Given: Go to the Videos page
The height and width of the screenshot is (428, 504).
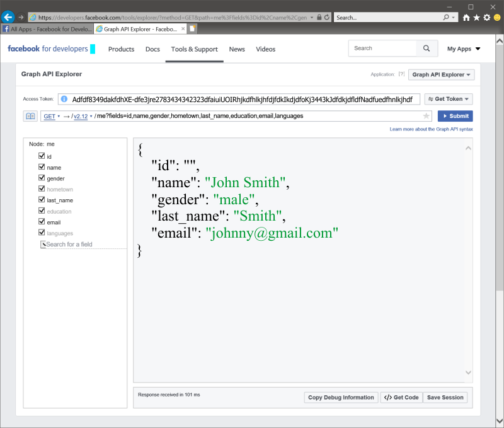Looking at the screenshot, I should [265, 49].
